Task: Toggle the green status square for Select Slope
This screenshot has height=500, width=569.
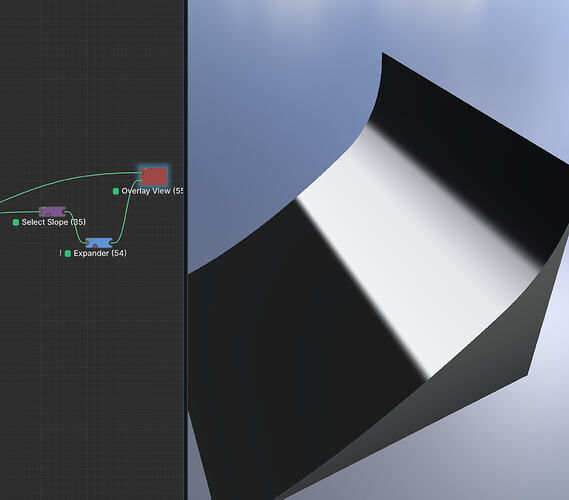Action: pos(16,222)
